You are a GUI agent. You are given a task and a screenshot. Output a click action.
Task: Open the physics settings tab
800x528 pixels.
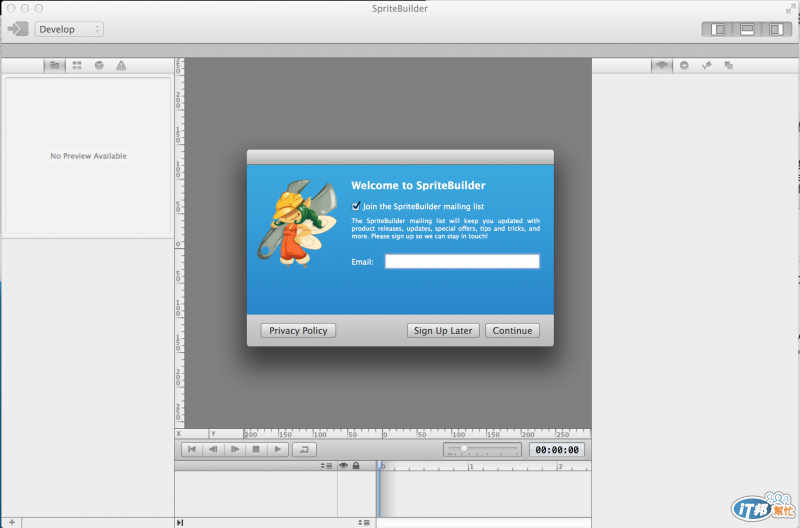pyautogui.click(x=706, y=65)
